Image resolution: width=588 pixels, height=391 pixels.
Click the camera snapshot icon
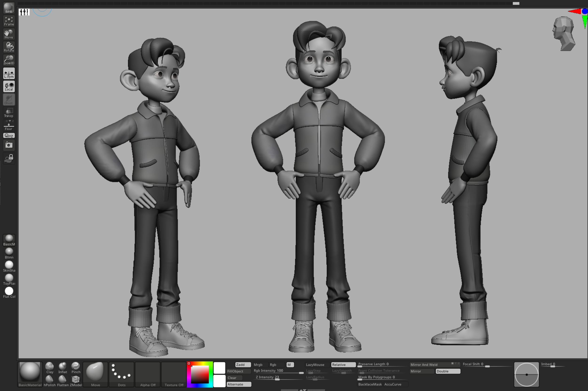[x=9, y=145]
